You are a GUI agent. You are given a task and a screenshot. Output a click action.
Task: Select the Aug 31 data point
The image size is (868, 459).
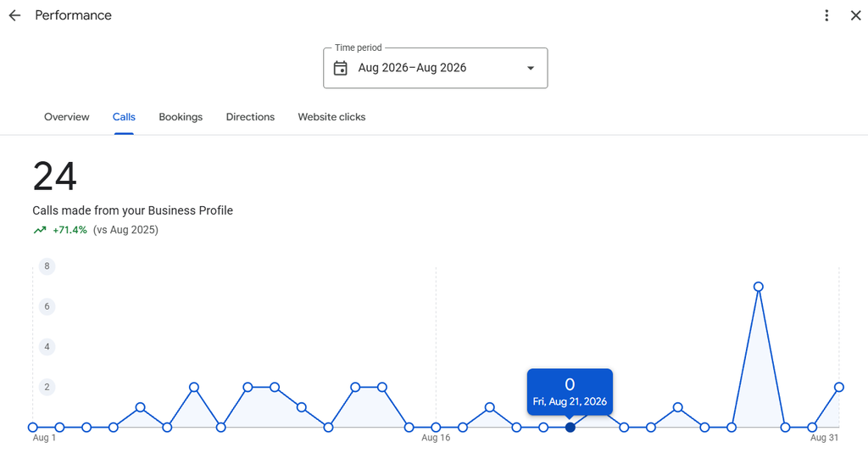[839, 387]
